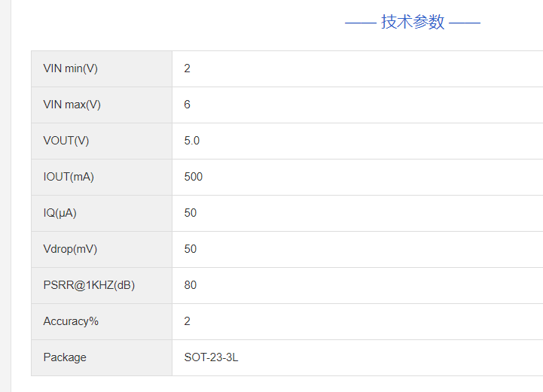Select the IQ(μA) parameter label

click(x=60, y=213)
